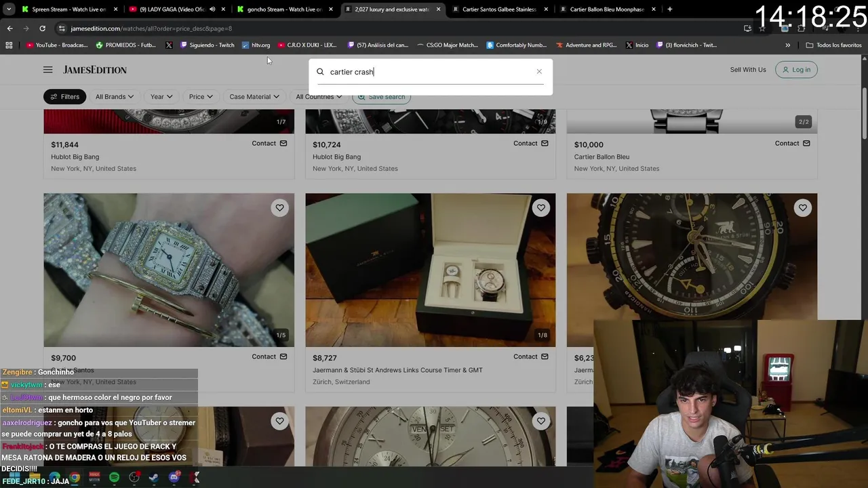Open Chrome from the taskbar
868x488 pixels.
pos(75,478)
